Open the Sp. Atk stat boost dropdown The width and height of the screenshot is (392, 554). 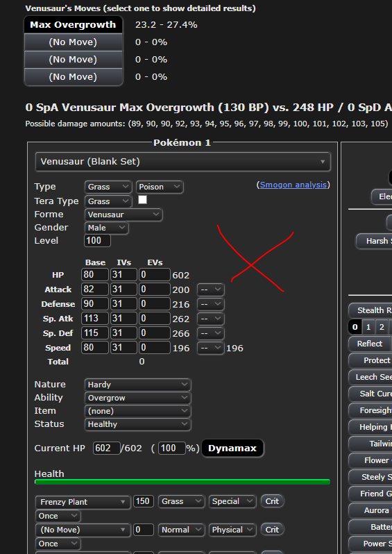[x=210, y=319]
